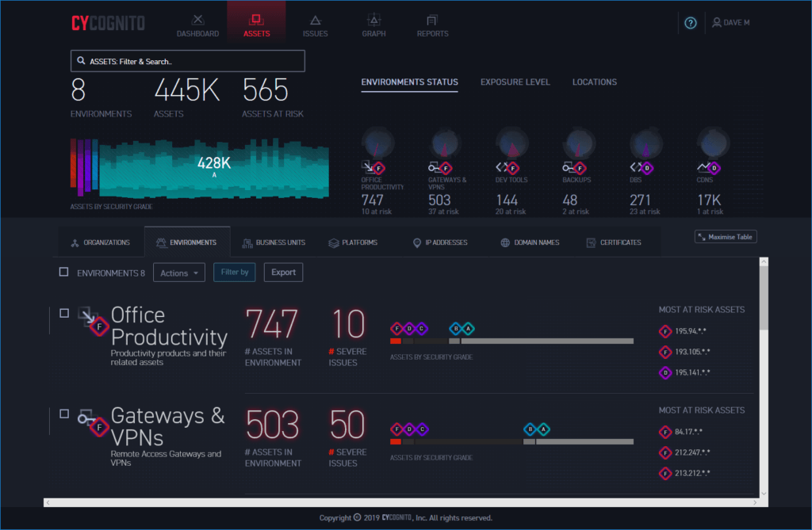Click the F grade badge for 195.94.*.*
This screenshot has height=530, width=812.
tap(665, 331)
